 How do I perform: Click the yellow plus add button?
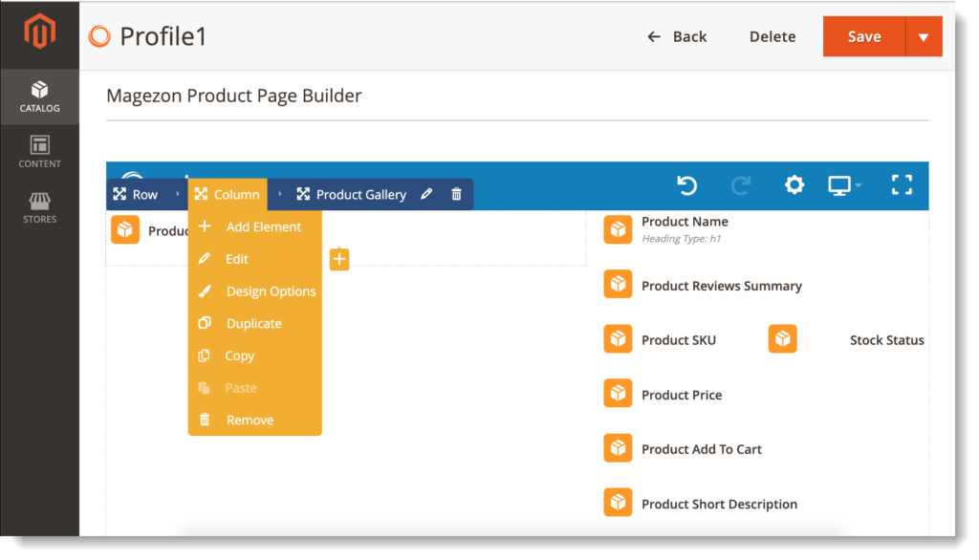339,259
